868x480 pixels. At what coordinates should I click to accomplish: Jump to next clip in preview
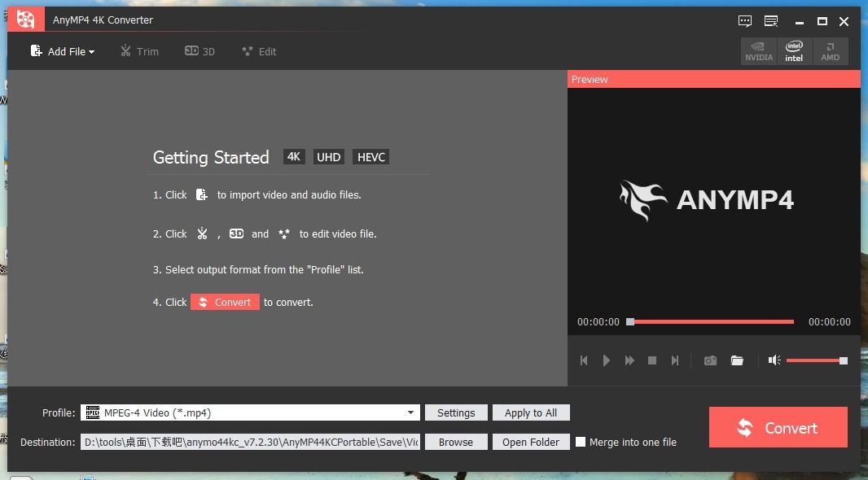click(675, 360)
